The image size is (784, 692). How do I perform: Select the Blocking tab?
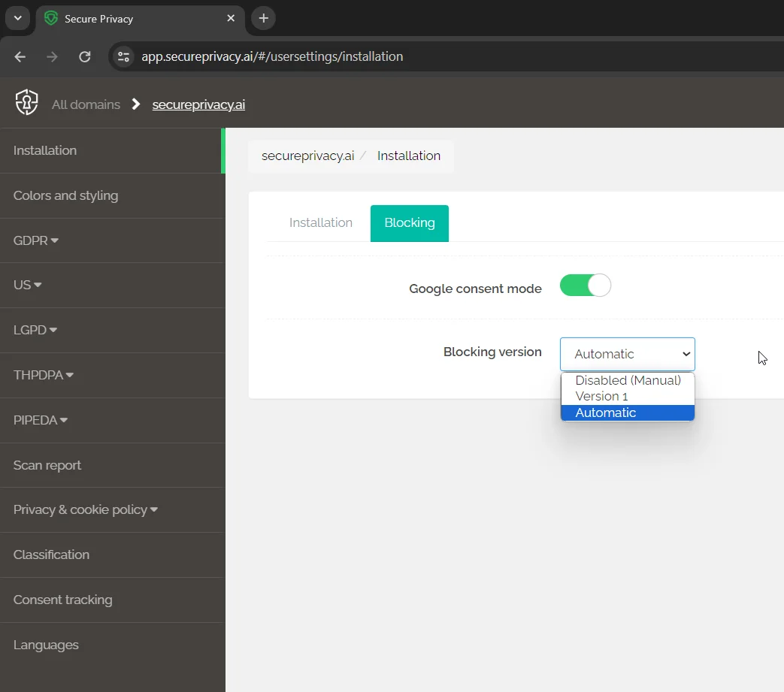(409, 222)
